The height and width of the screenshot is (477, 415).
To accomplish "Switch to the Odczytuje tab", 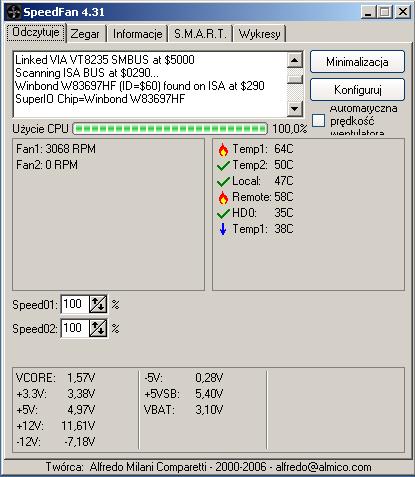I will point(36,33).
